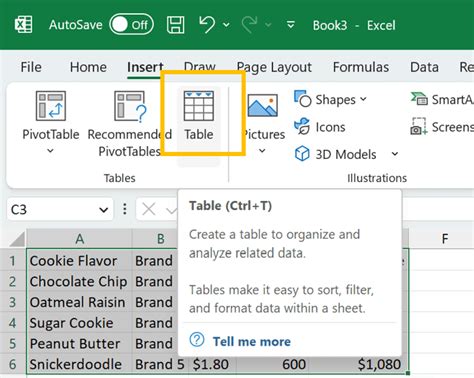Image resolution: width=474 pixels, height=378 pixels.
Task: Select row 3 header
Action: pos(13,302)
